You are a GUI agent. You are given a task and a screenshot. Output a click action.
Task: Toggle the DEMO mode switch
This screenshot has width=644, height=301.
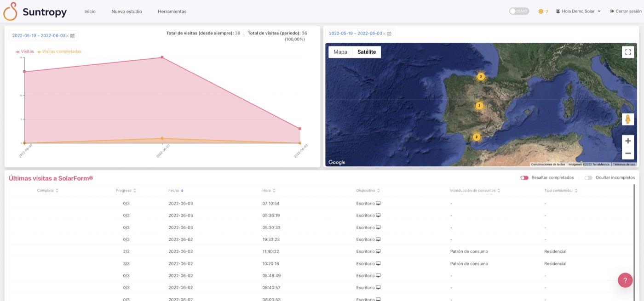click(519, 11)
